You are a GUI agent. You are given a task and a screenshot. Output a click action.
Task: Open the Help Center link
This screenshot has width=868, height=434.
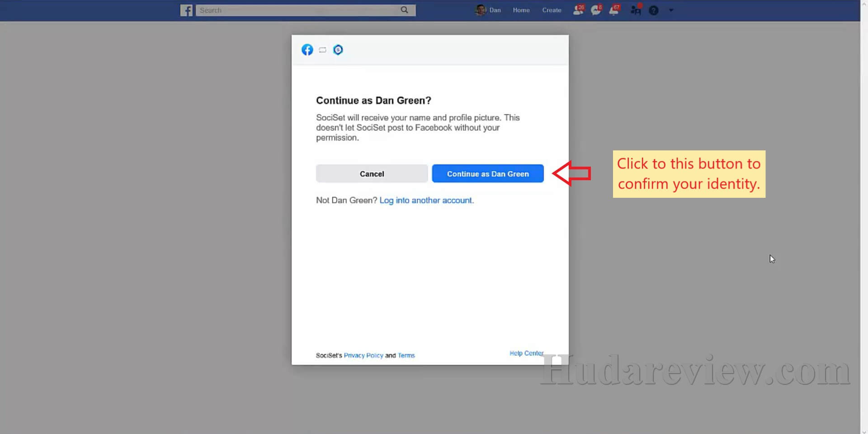(x=527, y=353)
